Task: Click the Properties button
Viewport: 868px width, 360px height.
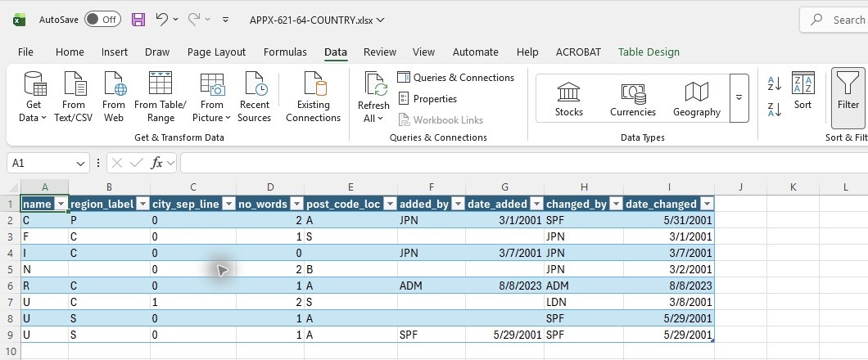Action: pyautogui.click(x=427, y=99)
